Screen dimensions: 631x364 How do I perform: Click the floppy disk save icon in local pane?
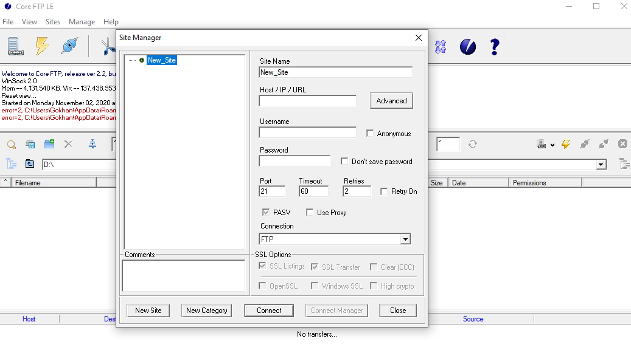pyautogui.click(x=30, y=144)
